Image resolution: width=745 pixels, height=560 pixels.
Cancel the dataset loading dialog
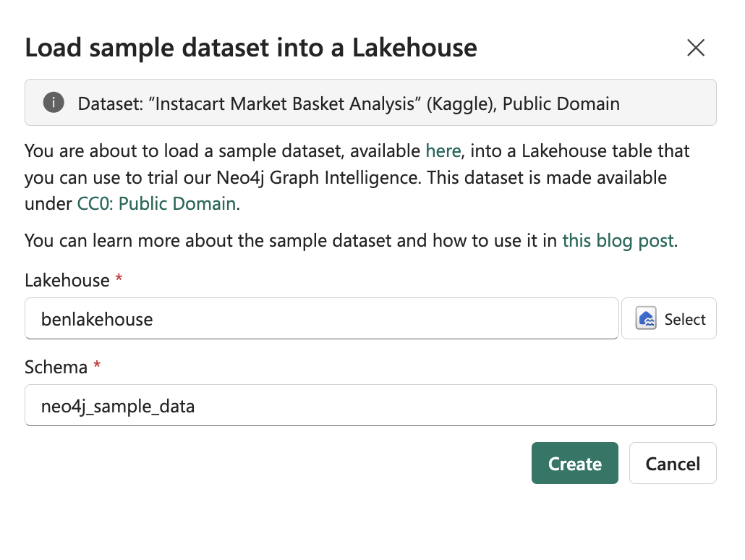(x=673, y=464)
